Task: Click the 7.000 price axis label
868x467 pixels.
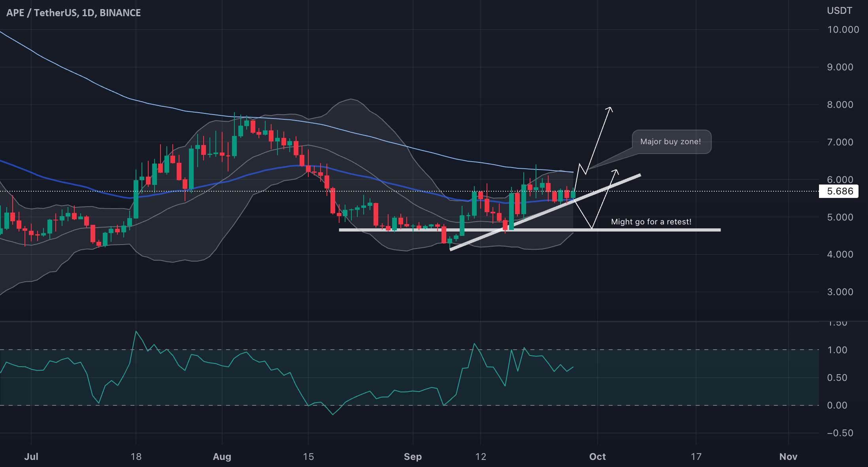Action: pyautogui.click(x=840, y=142)
